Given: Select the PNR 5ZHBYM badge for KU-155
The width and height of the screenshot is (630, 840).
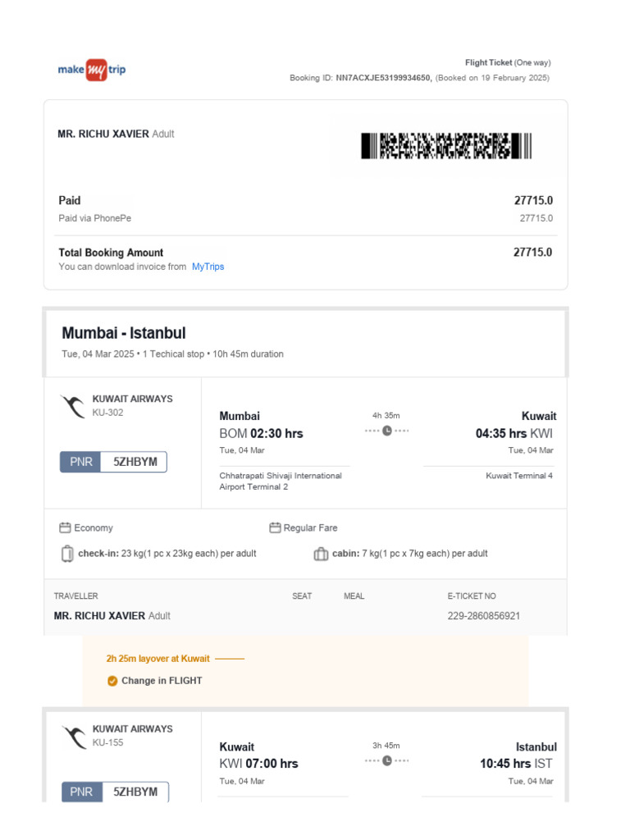Looking at the screenshot, I should (x=115, y=792).
